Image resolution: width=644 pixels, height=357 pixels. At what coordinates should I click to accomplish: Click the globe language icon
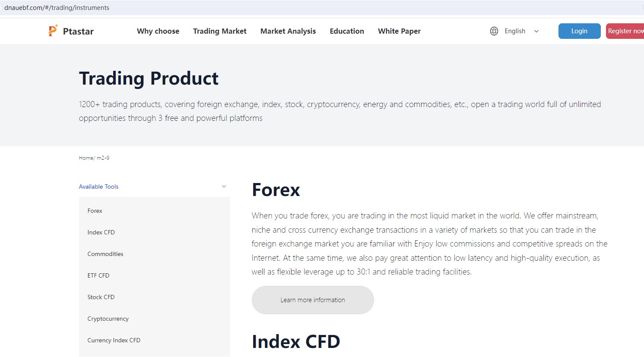(x=494, y=31)
